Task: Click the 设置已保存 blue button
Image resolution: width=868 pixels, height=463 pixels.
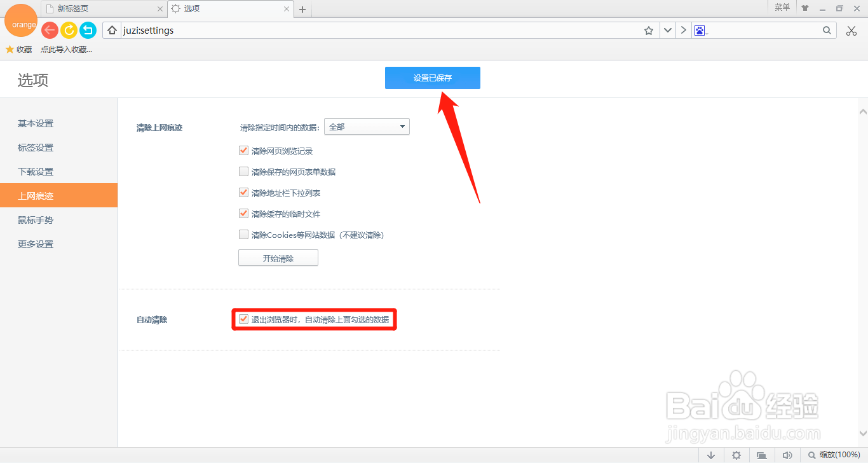Action: (x=433, y=78)
